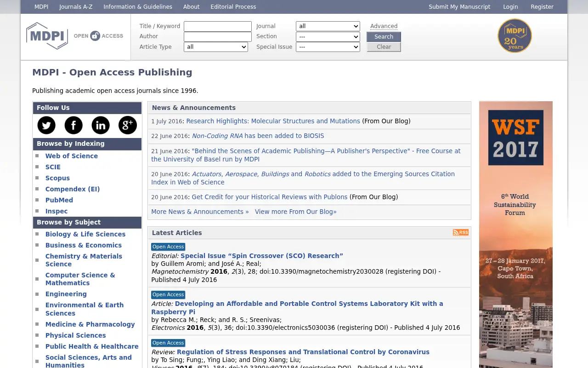The width and height of the screenshot is (588, 368).
Task: Click the MDPI 20 years badge
Action: pos(514,36)
